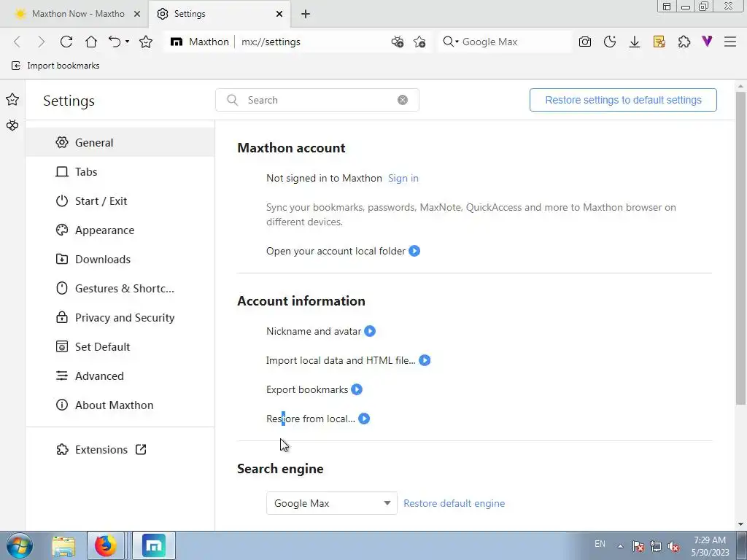Close the Maxthon Now tab
The height and width of the screenshot is (560, 747).
pyautogui.click(x=137, y=14)
